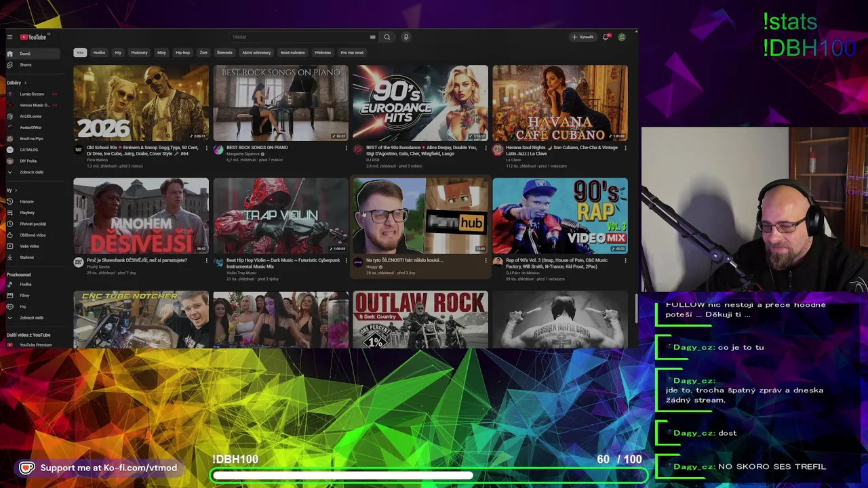Select the Hudba filter chip
The width and height of the screenshot is (868, 488).
(x=99, y=52)
